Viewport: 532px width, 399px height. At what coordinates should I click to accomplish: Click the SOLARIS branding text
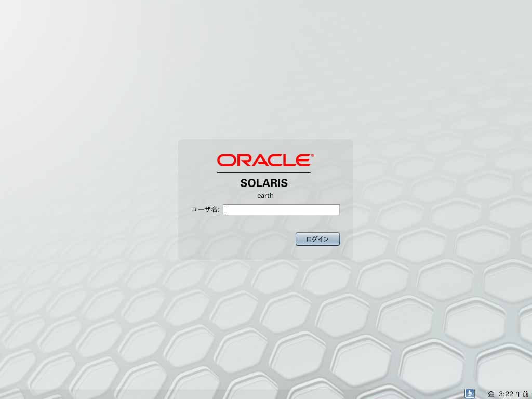[x=265, y=183]
